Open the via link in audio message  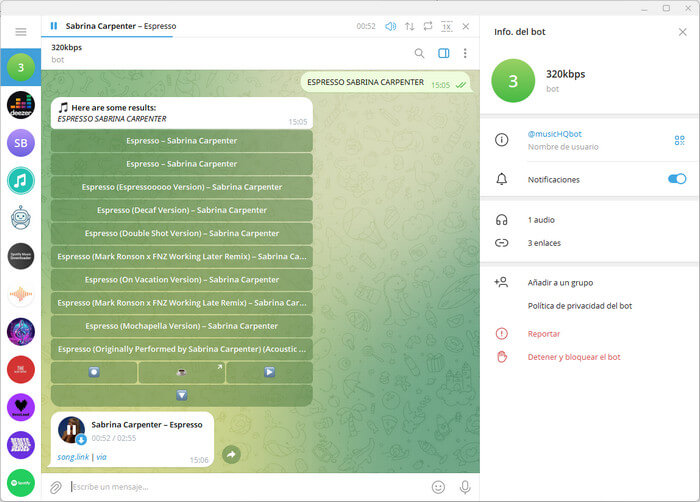[x=101, y=457]
